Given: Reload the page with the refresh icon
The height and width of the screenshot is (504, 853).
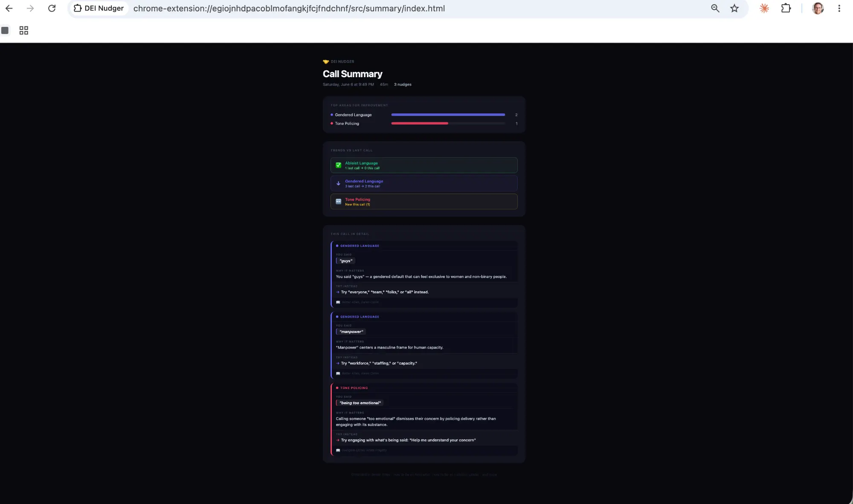Looking at the screenshot, I should [52, 9].
